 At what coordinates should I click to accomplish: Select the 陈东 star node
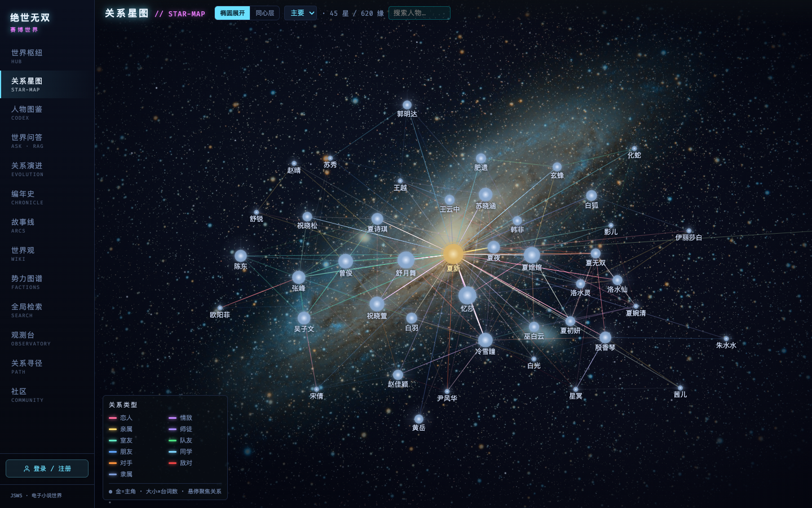pos(241,256)
